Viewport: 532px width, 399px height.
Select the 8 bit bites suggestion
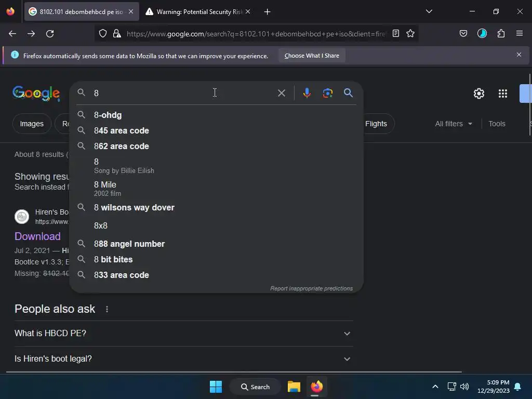pyautogui.click(x=217, y=260)
